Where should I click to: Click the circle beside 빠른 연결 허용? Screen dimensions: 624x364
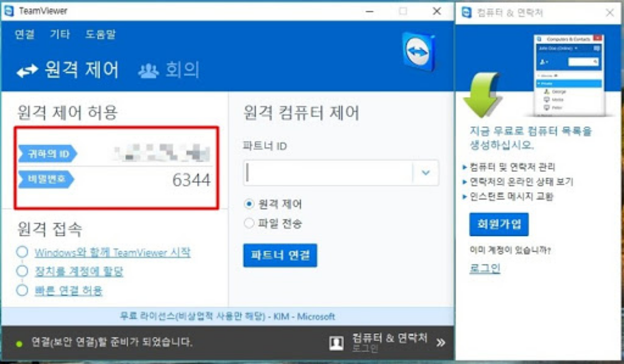click(x=22, y=290)
